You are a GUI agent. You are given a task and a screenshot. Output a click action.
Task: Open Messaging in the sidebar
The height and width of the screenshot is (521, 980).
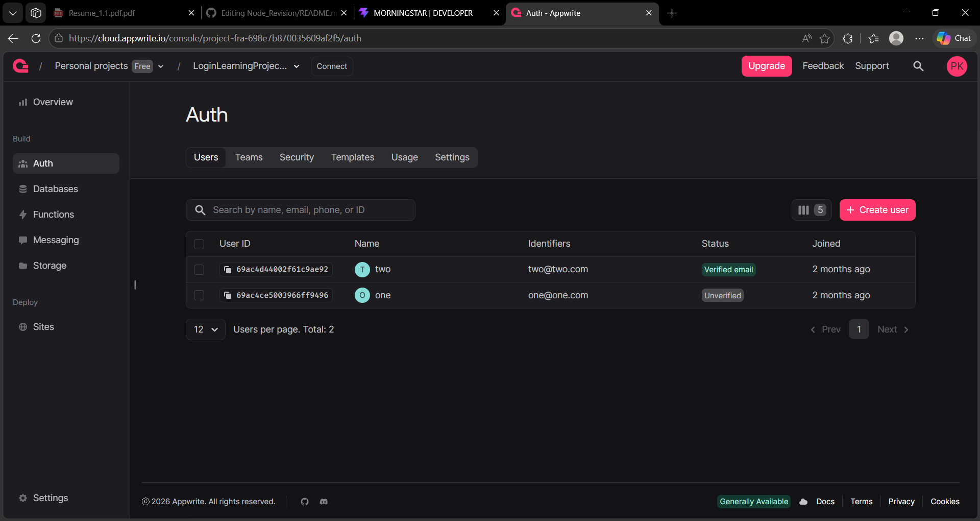(x=66, y=240)
